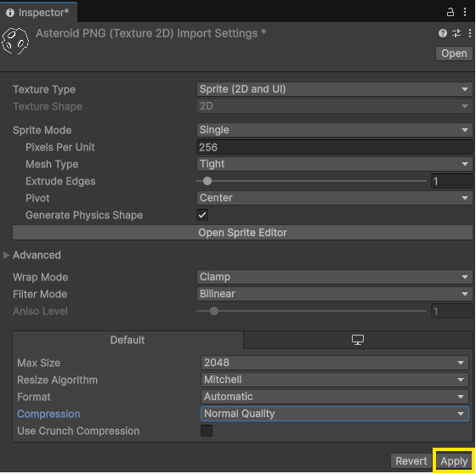Click the Filter Mode label
The image size is (476, 474).
pos(40,294)
